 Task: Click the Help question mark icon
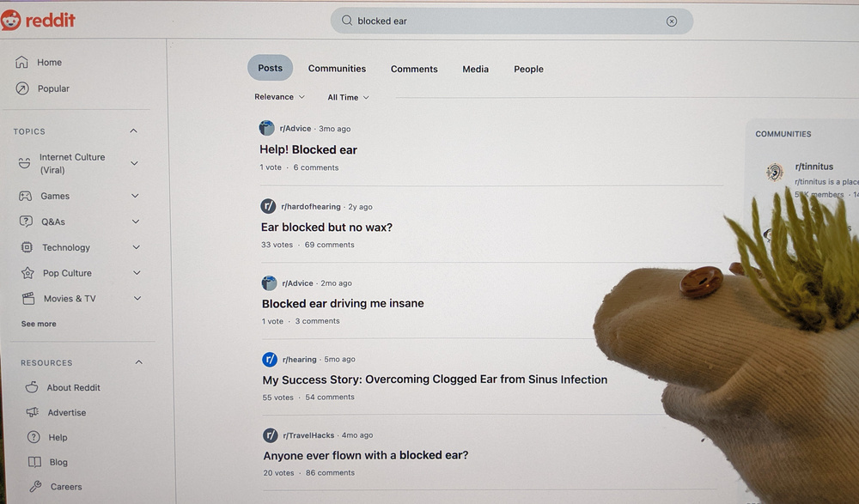coord(34,437)
